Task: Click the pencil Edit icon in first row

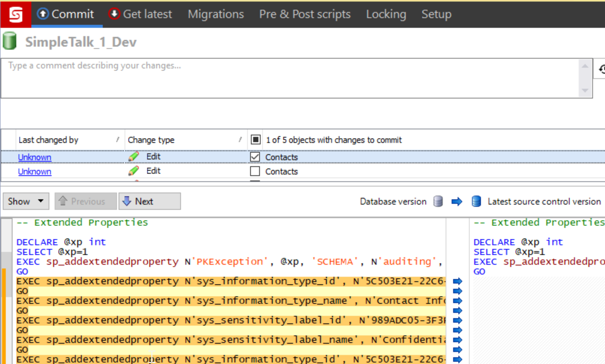Action: (133, 157)
